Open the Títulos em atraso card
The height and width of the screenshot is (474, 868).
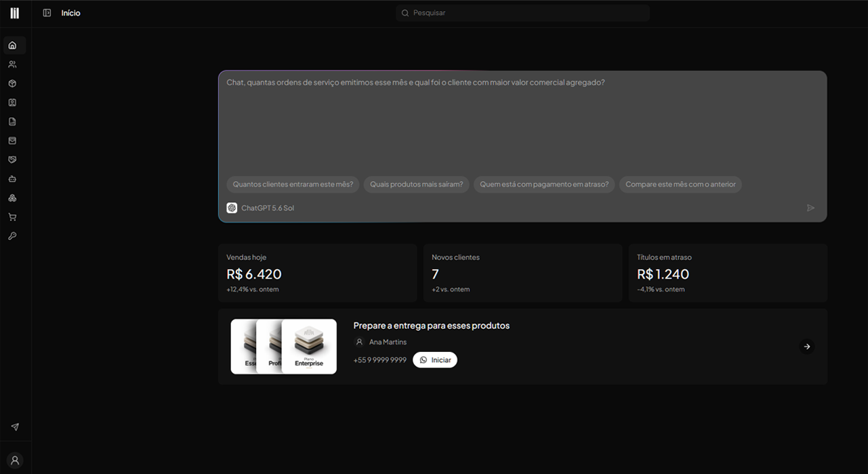pyautogui.click(x=728, y=273)
